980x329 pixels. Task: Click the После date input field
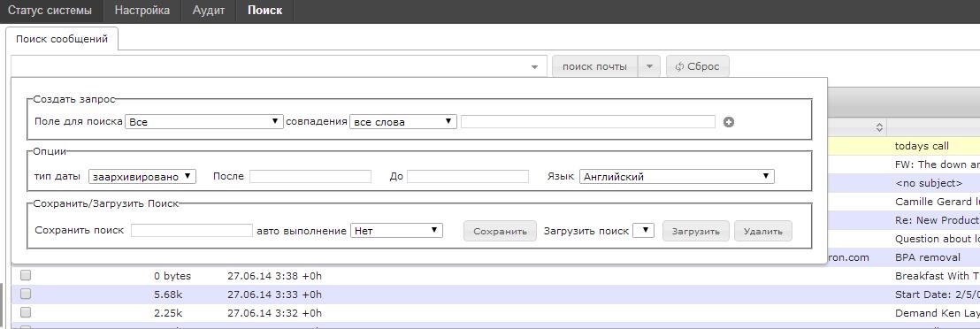tap(310, 177)
